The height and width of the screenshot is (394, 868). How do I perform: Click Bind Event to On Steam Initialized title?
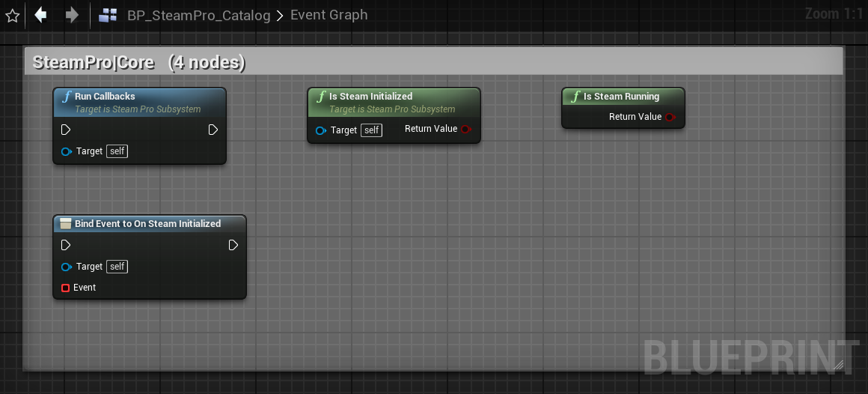point(148,223)
